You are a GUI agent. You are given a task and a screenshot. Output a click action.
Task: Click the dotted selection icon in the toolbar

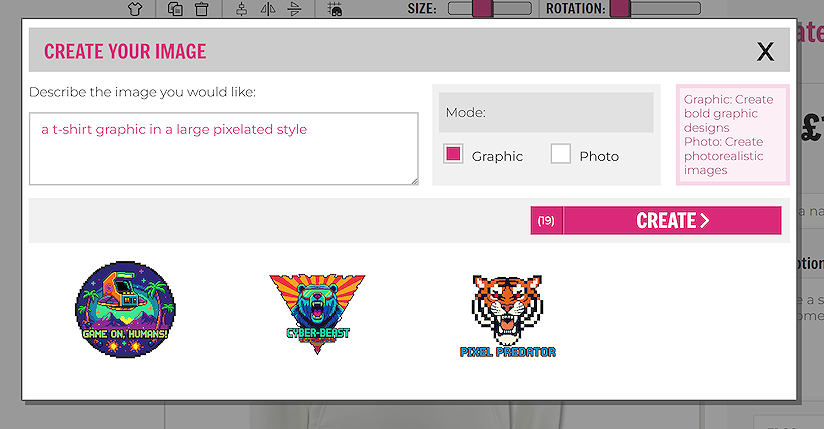[335, 9]
